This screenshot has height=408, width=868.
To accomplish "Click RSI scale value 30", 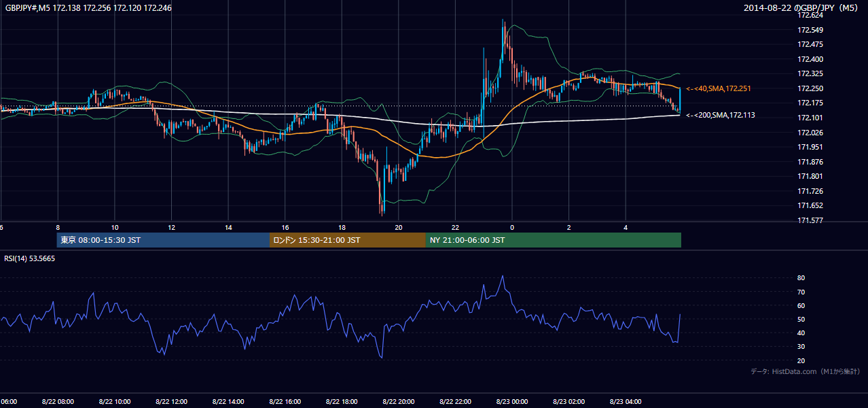I will tap(801, 347).
